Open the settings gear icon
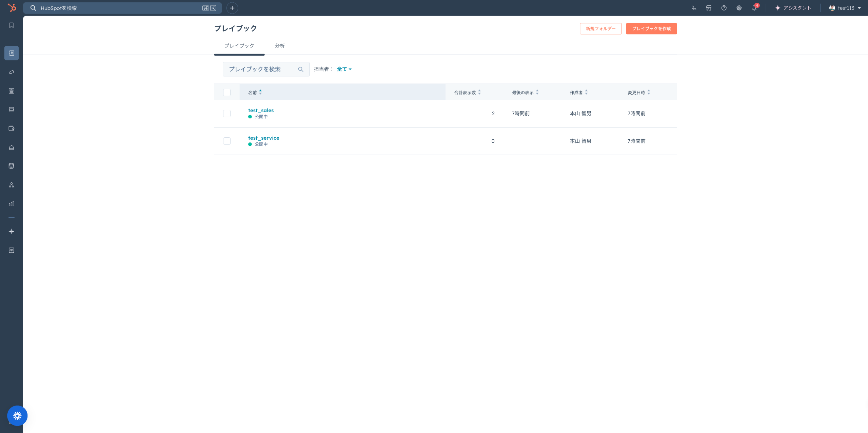 click(x=739, y=8)
